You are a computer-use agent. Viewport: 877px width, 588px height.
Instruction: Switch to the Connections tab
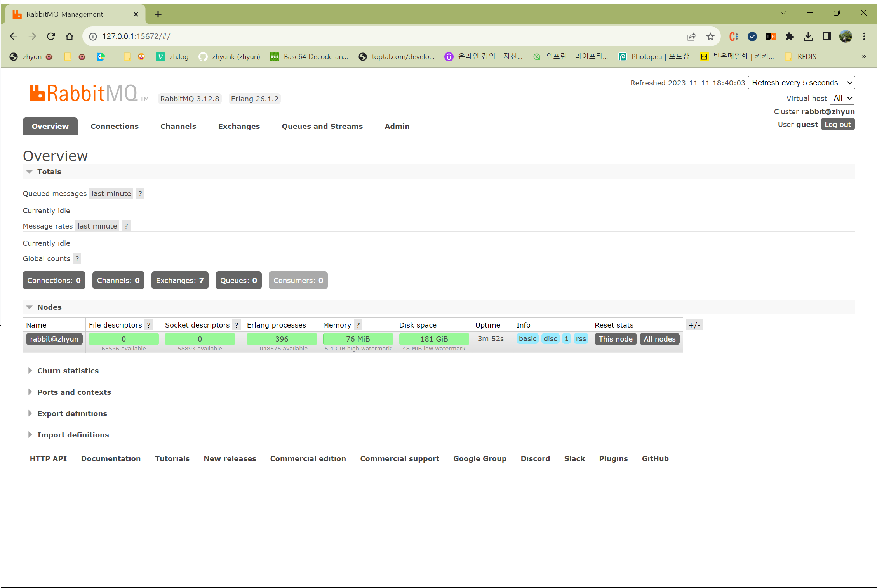[115, 126]
